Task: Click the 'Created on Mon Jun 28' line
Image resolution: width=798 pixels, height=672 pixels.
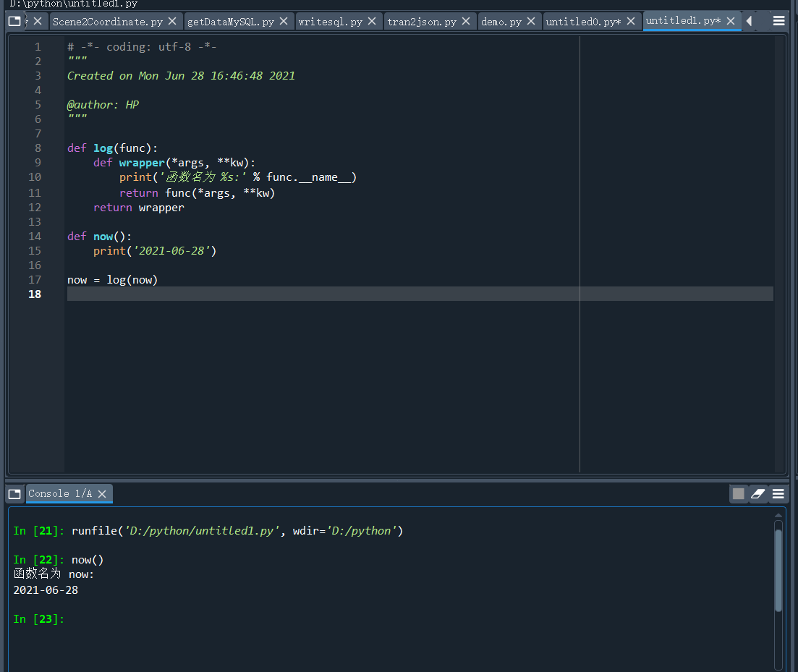Action: [x=181, y=76]
